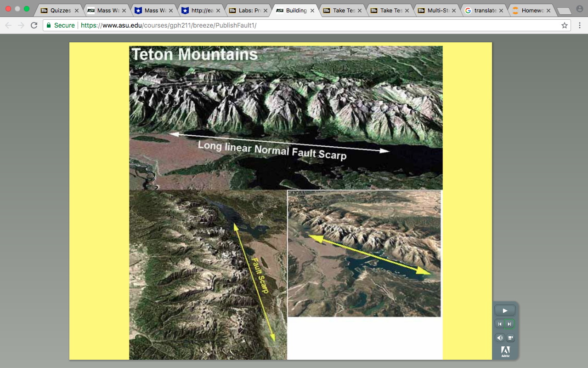Go back to the previous page
Screen dimensions: 588x368
(x=8, y=25)
